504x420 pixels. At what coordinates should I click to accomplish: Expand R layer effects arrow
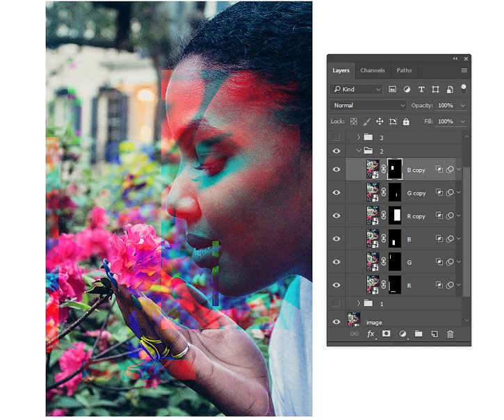[459, 284]
